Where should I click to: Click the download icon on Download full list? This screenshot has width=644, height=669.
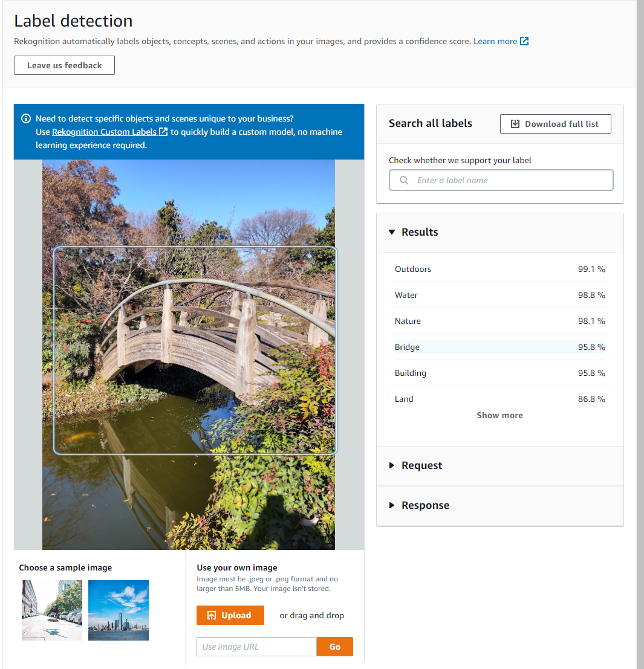tap(515, 124)
